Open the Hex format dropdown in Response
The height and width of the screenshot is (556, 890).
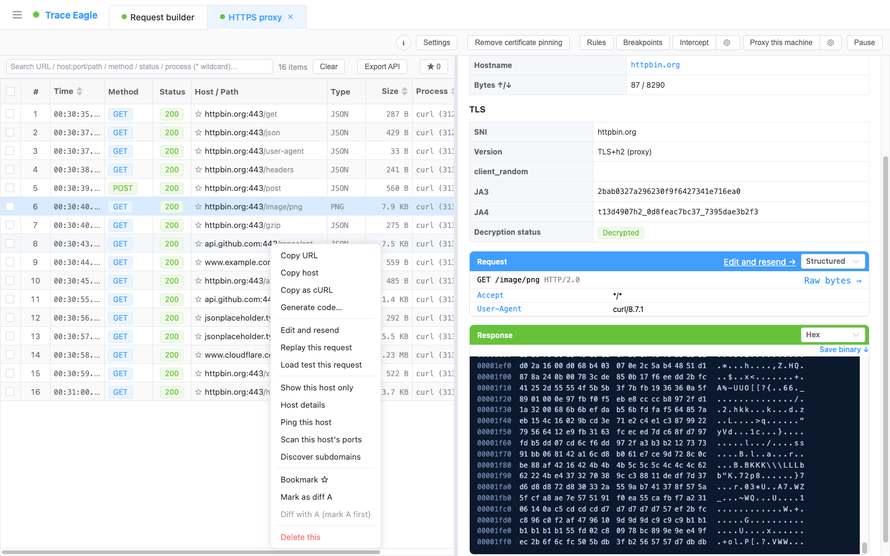833,335
